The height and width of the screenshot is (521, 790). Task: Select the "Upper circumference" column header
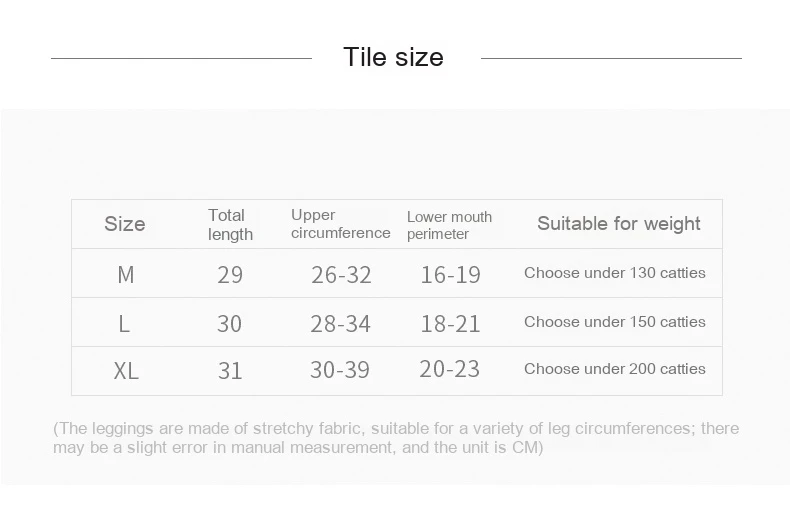pos(340,224)
